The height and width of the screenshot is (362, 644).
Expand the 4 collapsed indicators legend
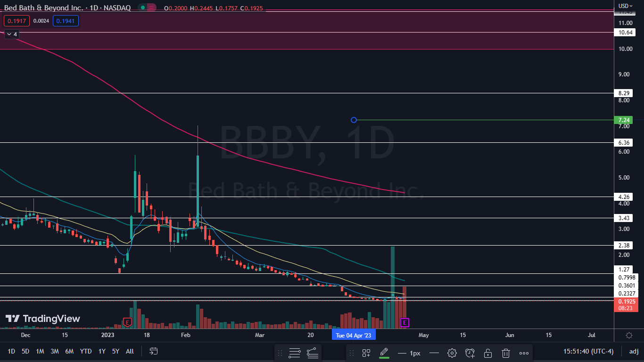[x=11, y=34]
